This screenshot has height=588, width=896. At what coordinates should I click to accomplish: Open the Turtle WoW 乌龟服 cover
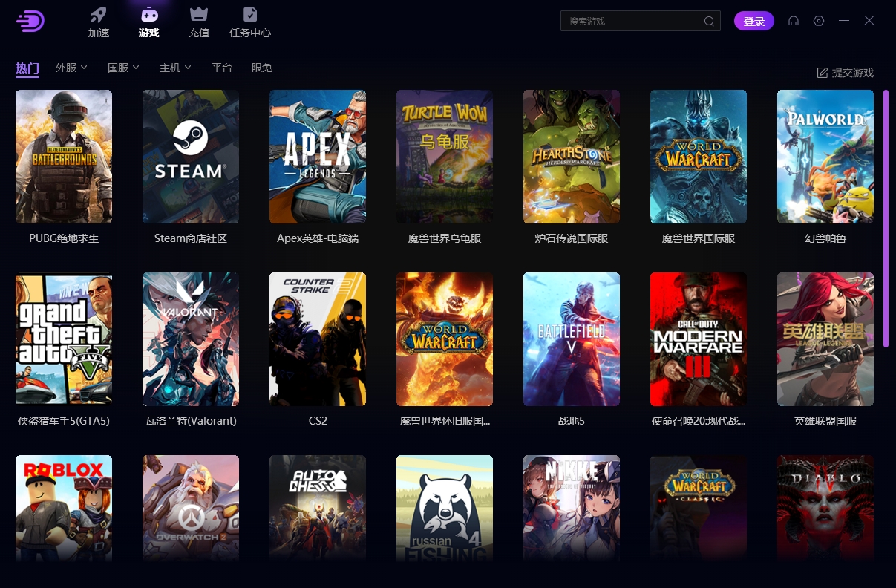[x=445, y=157]
